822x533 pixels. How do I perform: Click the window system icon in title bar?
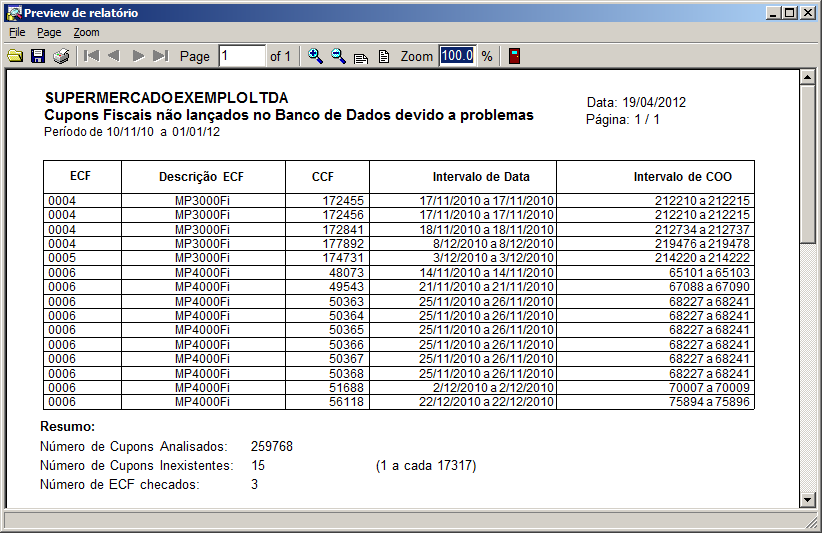click(x=13, y=13)
